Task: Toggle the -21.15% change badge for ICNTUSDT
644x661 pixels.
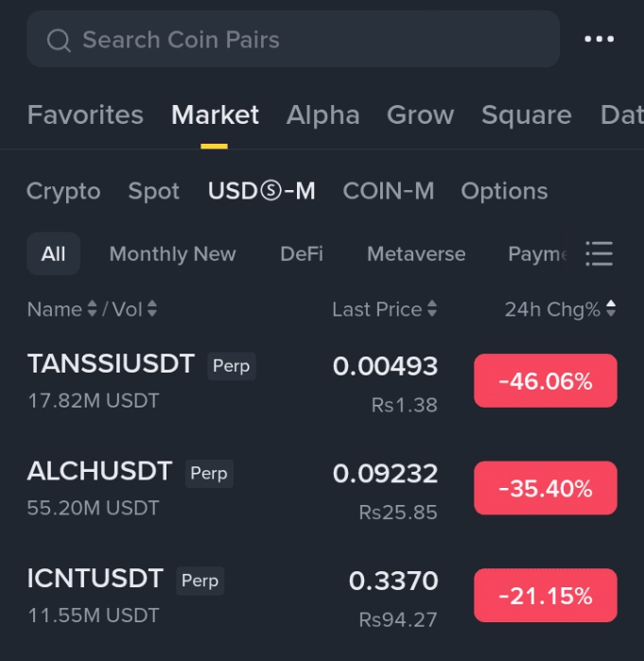Action: [x=546, y=595]
